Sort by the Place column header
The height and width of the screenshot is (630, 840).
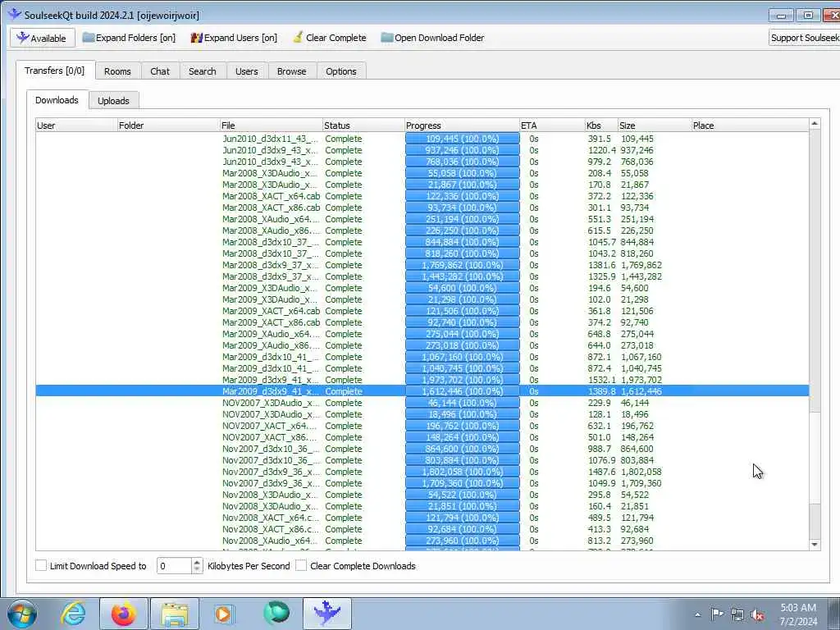pos(750,126)
